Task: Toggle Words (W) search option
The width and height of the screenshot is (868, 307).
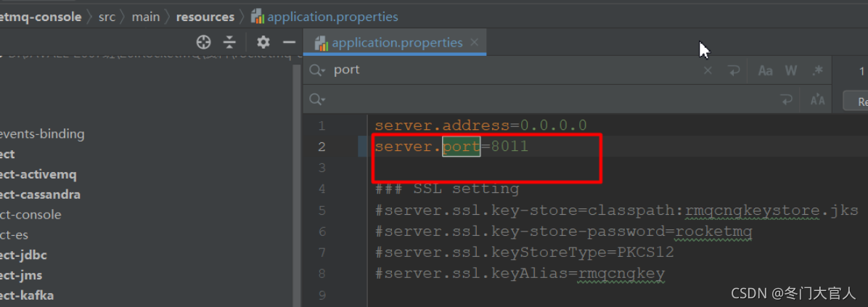Action: pos(790,71)
